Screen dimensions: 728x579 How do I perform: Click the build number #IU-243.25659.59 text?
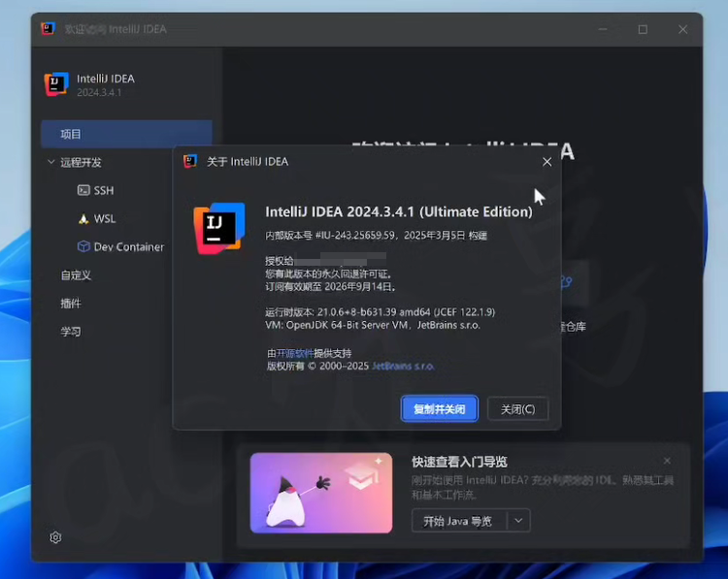point(355,236)
